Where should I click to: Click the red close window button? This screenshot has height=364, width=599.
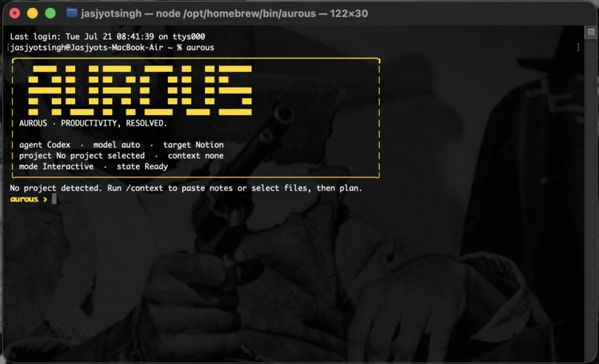click(x=15, y=13)
